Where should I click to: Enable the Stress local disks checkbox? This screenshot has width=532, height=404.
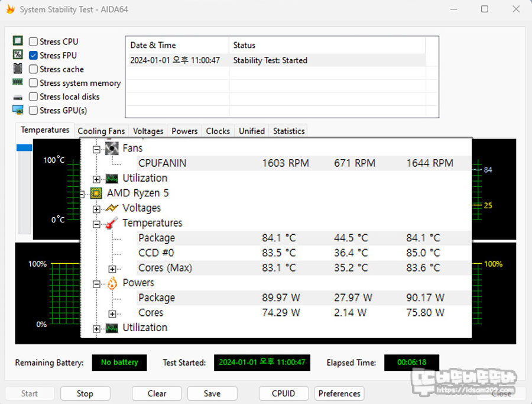pyautogui.click(x=33, y=96)
